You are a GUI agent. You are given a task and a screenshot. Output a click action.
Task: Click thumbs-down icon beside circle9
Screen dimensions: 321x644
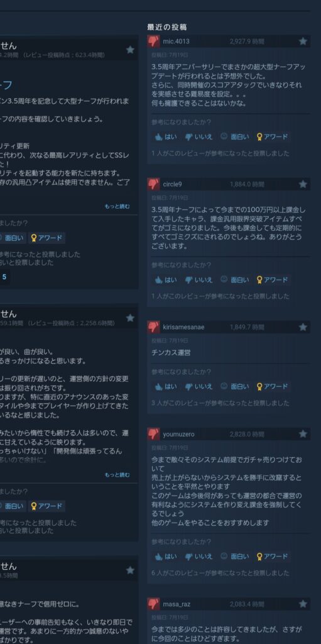153,184
